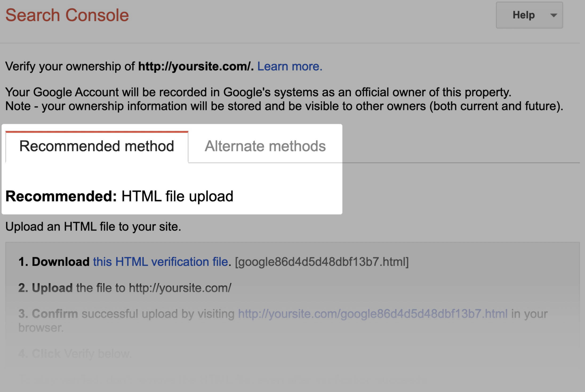Select the Recommended method tab
This screenshot has width=585, height=392.
pyautogui.click(x=97, y=146)
